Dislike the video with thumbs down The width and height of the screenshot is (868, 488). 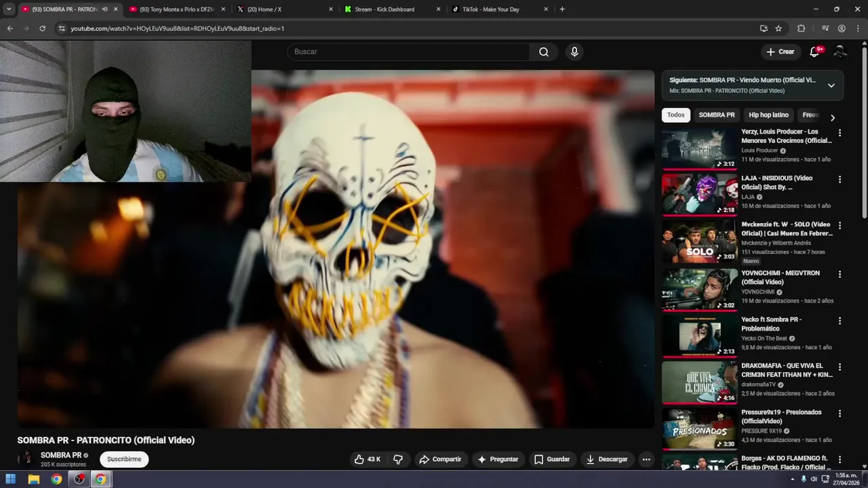point(398,459)
